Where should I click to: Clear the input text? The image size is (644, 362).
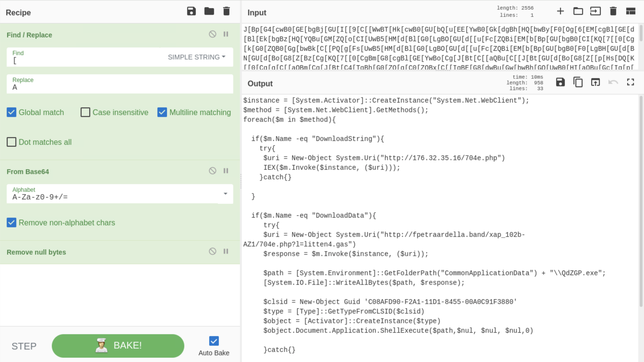click(x=613, y=11)
